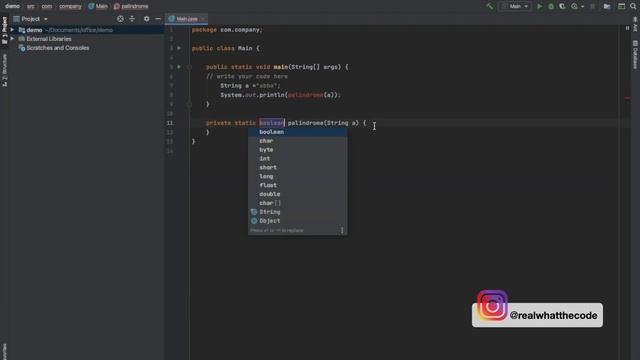Image resolution: width=640 pixels, height=360 pixels.
Task: Open the completion popup three-dots options
Action: click(342, 231)
